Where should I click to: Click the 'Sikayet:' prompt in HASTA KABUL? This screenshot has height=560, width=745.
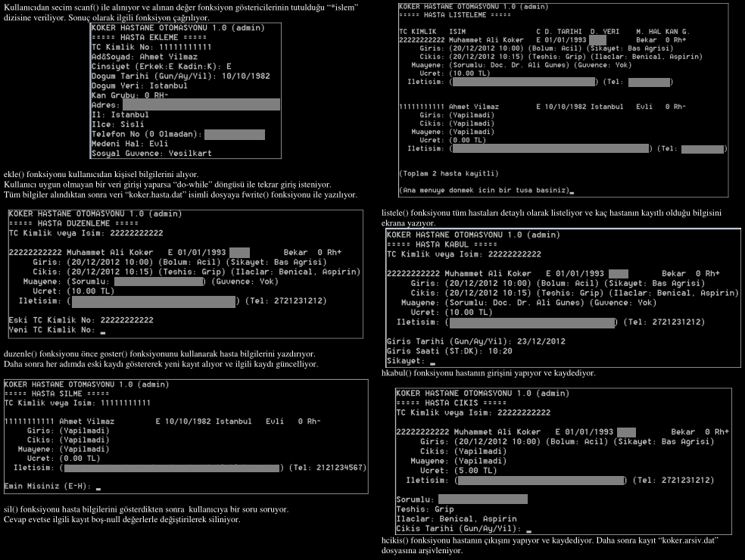point(407,361)
